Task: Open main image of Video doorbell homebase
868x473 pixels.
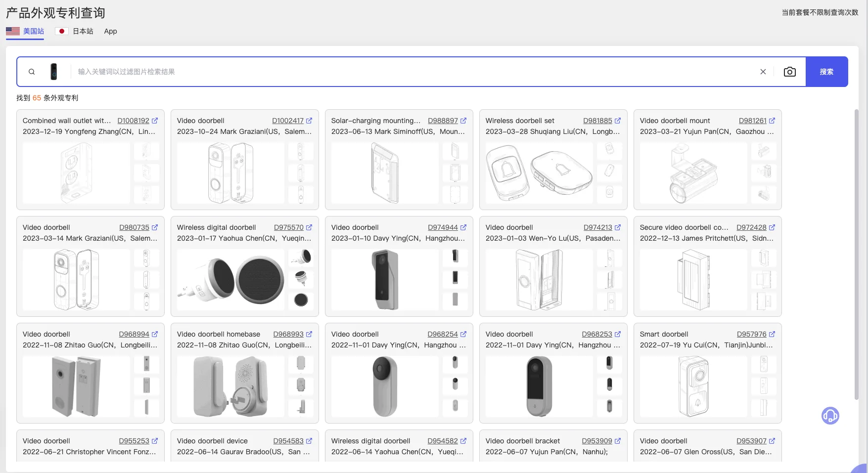Action: pyautogui.click(x=230, y=387)
